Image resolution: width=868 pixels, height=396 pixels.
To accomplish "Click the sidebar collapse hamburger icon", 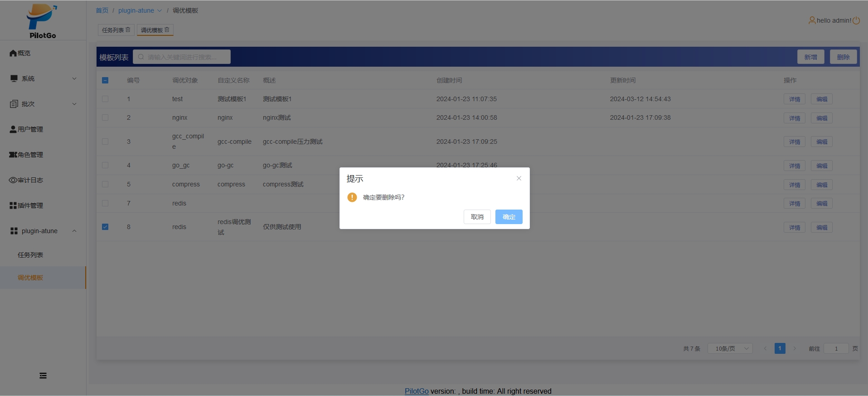I will (43, 376).
